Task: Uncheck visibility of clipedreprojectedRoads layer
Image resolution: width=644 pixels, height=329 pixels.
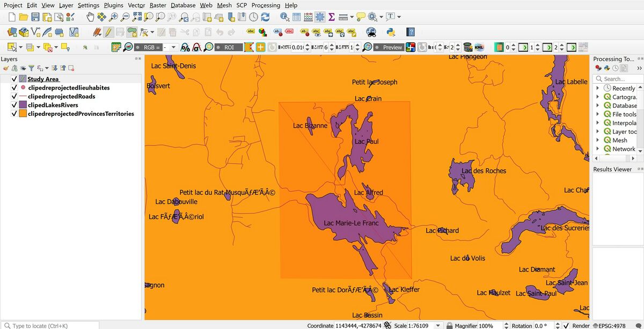Action: (x=14, y=96)
